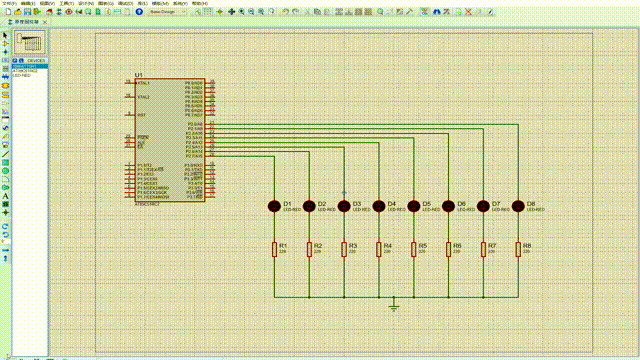Open the 帮助 (Help) menu

[x=199, y=3]
